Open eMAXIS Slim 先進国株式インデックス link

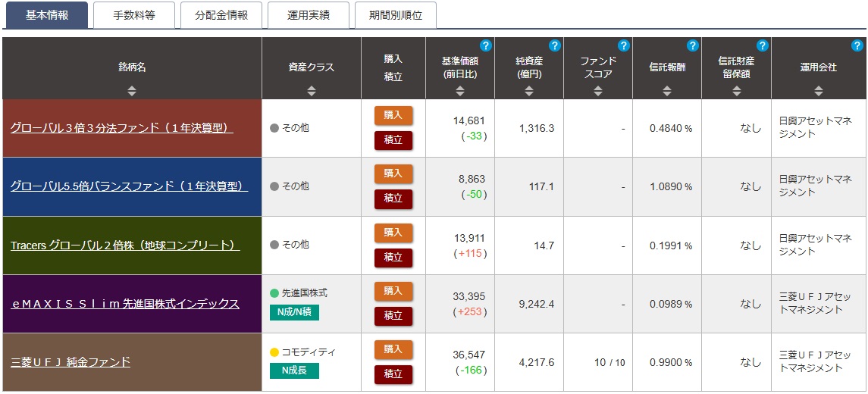125,304
